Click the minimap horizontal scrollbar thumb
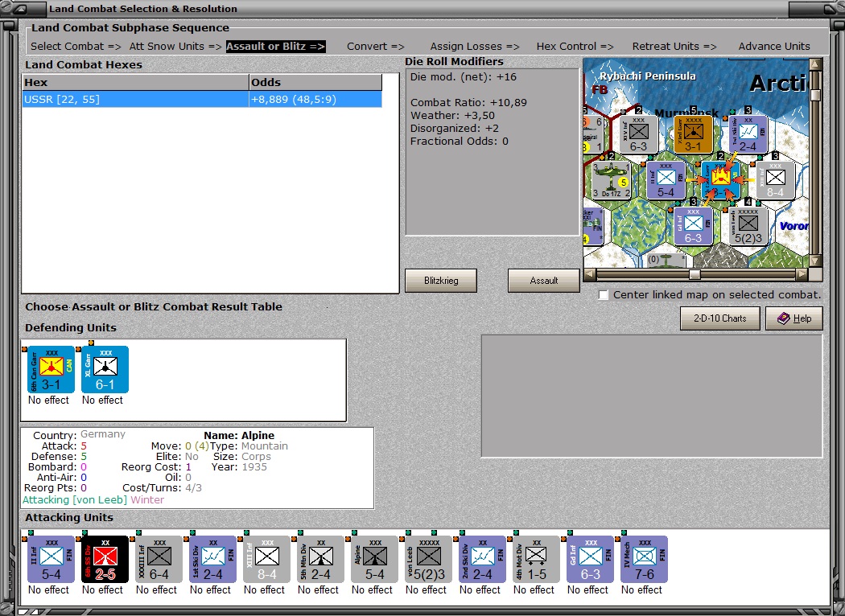This screenshot has height=616, width=845. pyautogui.click(x=695, y=274)
